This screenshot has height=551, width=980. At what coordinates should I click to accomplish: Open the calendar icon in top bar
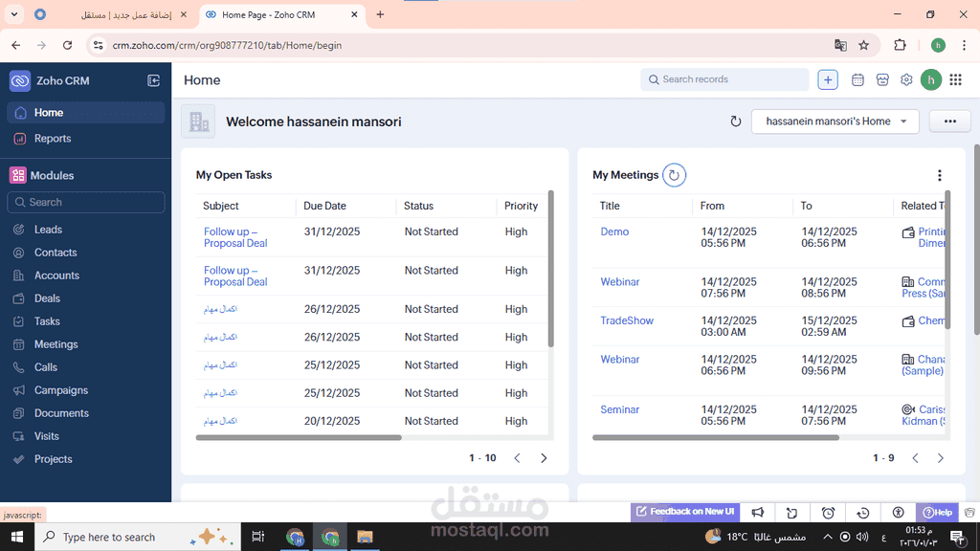click(x=857, y=80)
